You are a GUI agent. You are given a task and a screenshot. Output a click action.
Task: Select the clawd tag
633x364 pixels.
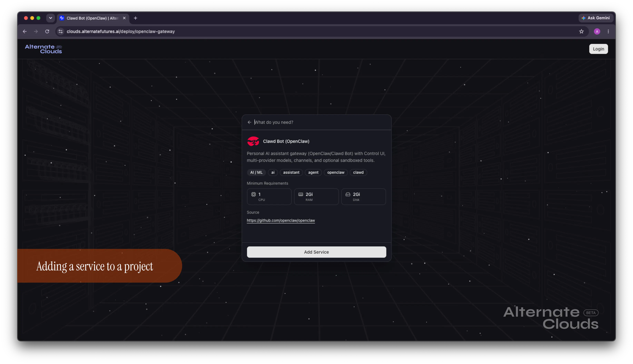point(358,173)
